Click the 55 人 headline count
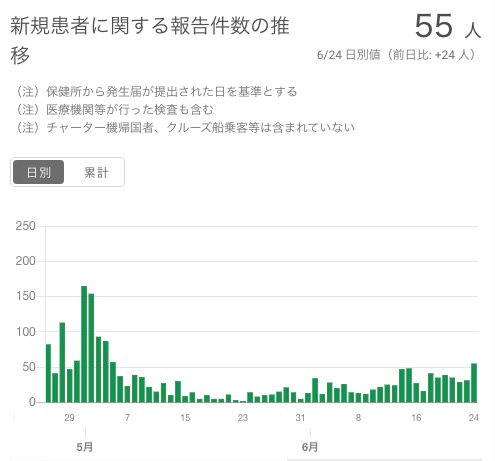 (447, 26)
